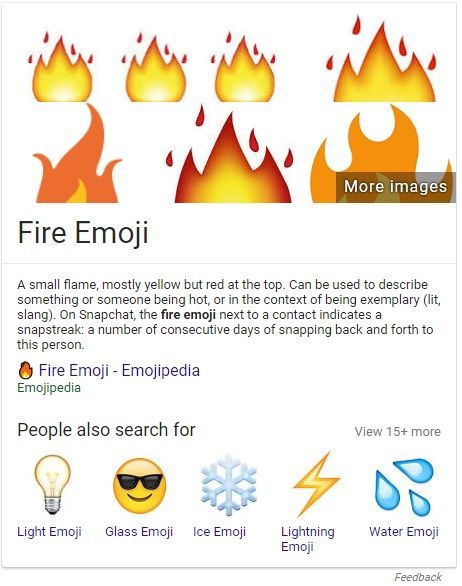
Task: Click the light bulb emoji icon
Action: 52,484
